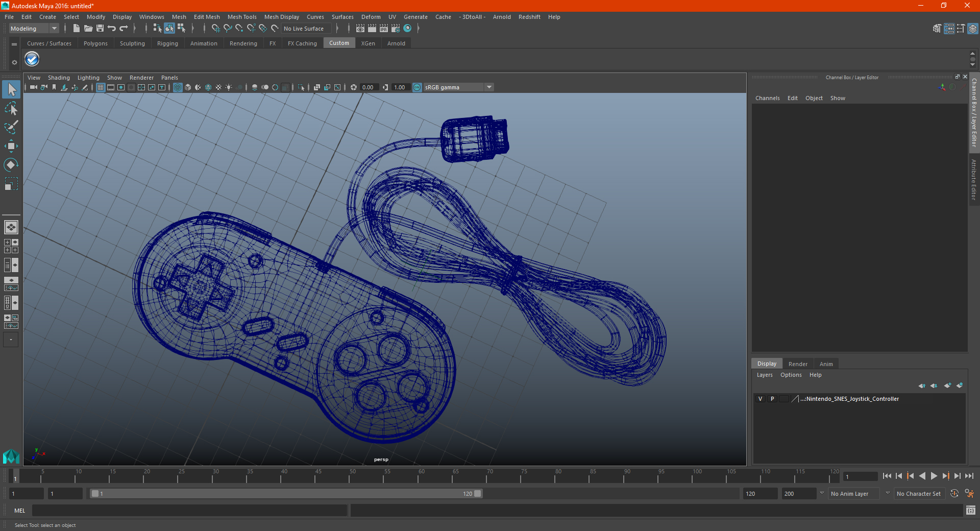Open shelf options gear menu

[x=14, y=62]
